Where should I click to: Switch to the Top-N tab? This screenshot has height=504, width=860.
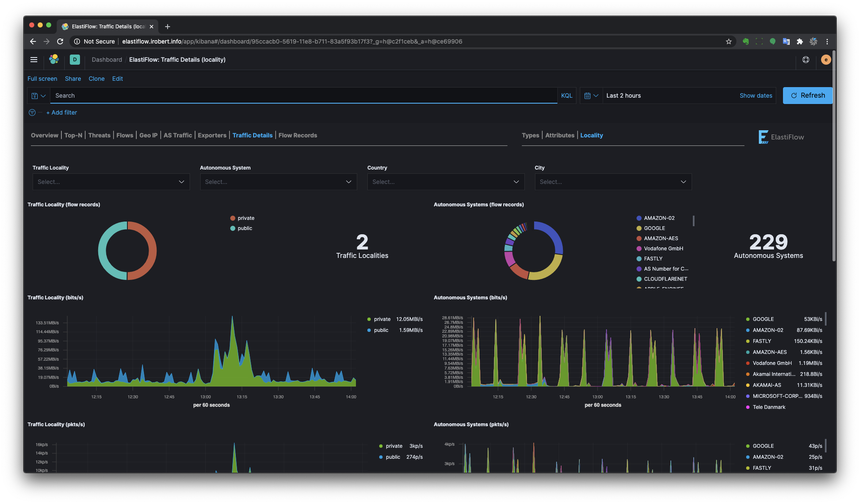(x=73, y=135)
